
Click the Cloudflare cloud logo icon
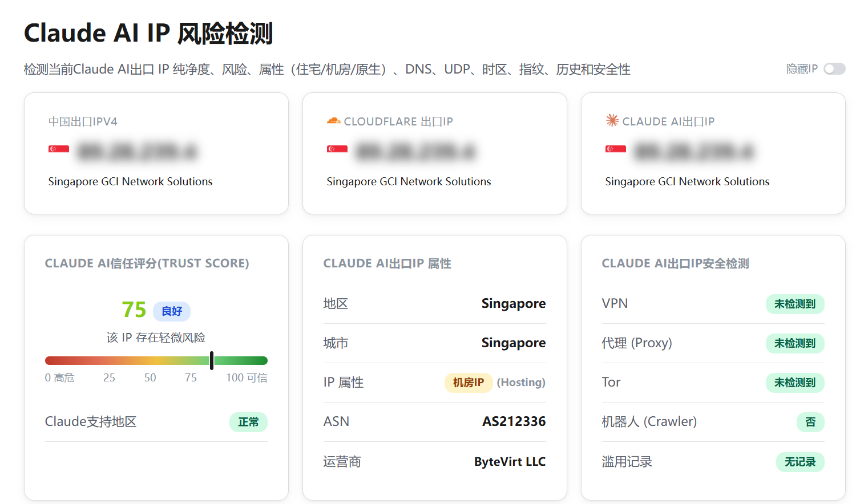coord(333,121)
